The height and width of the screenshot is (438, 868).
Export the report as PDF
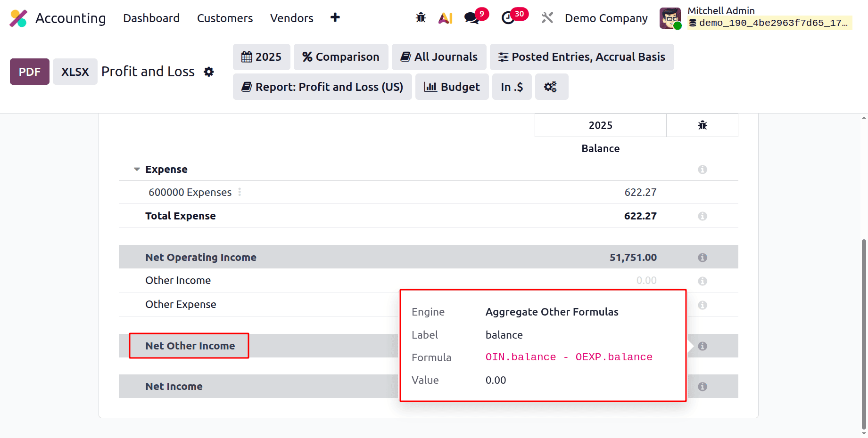29,72
